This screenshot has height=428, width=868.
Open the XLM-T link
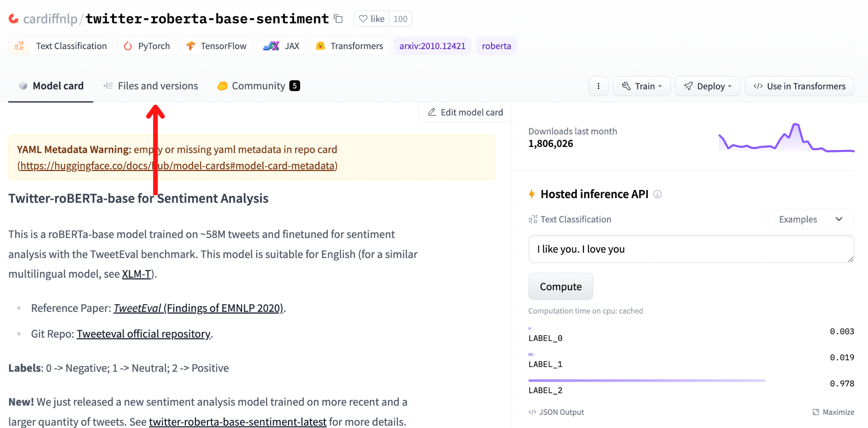coord(136,274)
